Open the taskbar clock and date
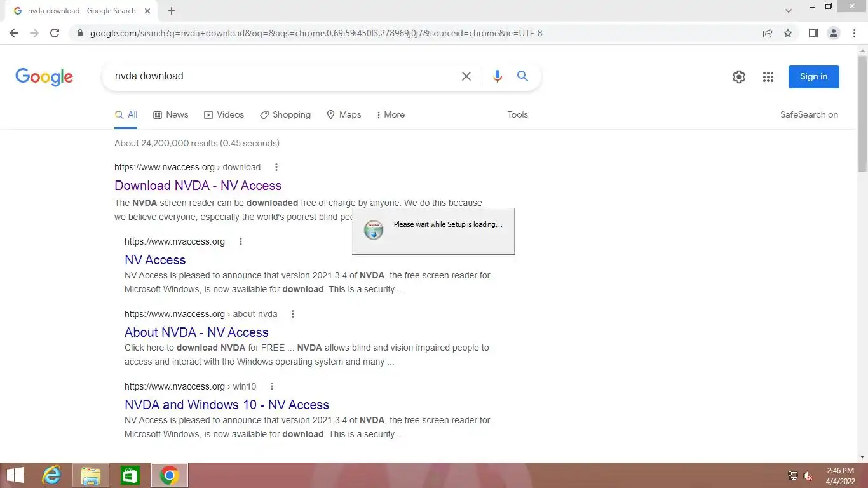This screenshot has height=488, width=868. pos(840,476)
